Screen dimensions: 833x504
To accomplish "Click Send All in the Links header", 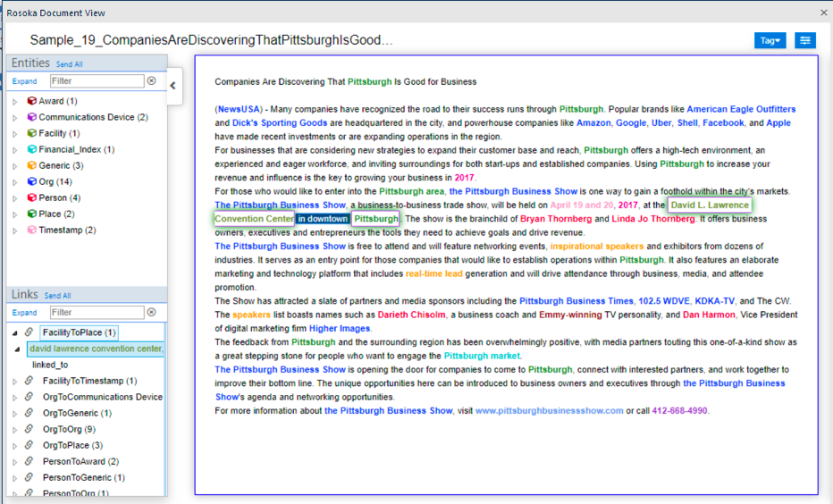I will 57,295.
